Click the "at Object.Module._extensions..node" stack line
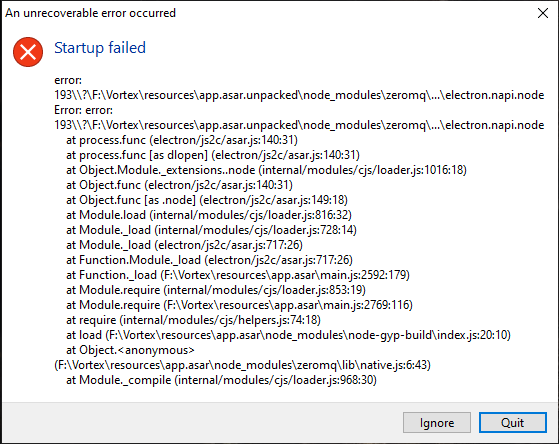 click(x=266, y=170)
